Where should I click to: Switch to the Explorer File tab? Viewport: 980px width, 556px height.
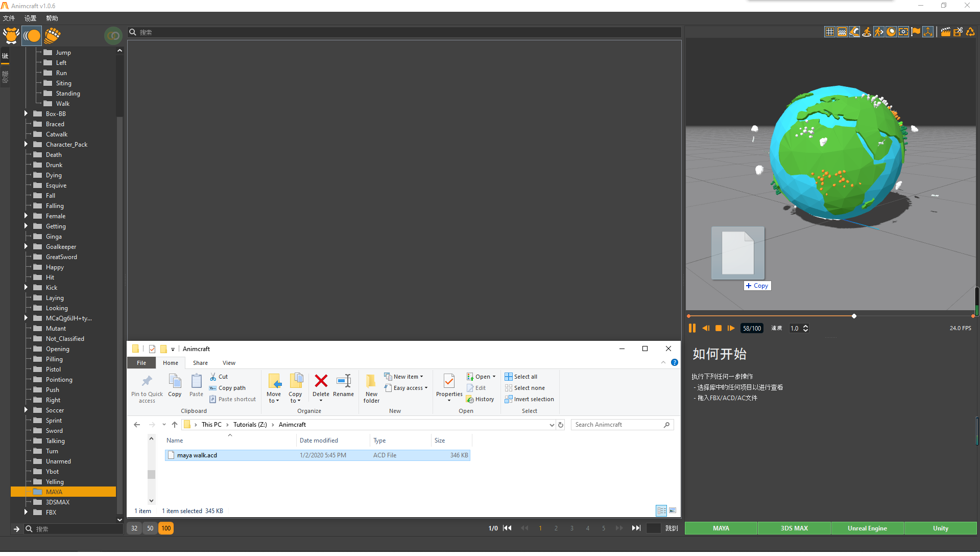(141, 363)
